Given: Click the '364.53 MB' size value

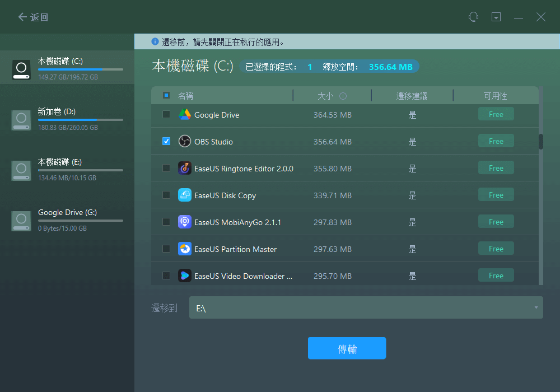Looking at the screenshot, I should pos(333,115).
